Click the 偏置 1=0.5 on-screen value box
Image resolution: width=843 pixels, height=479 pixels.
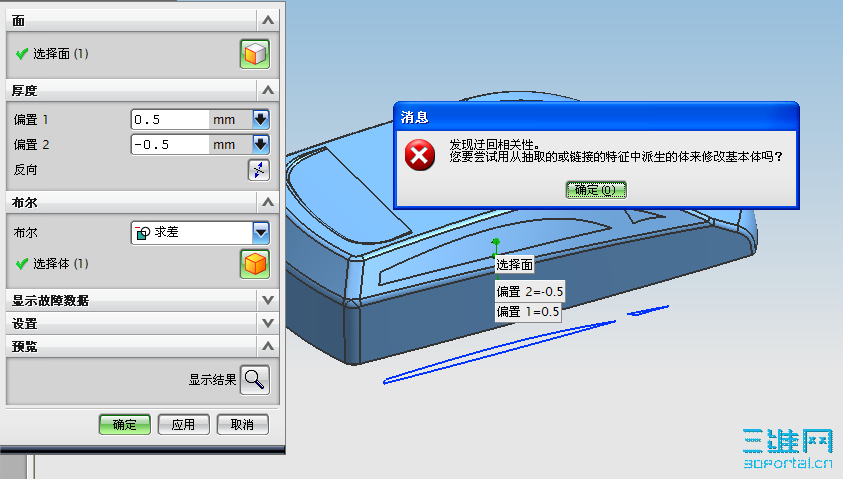tap(528, 312)
